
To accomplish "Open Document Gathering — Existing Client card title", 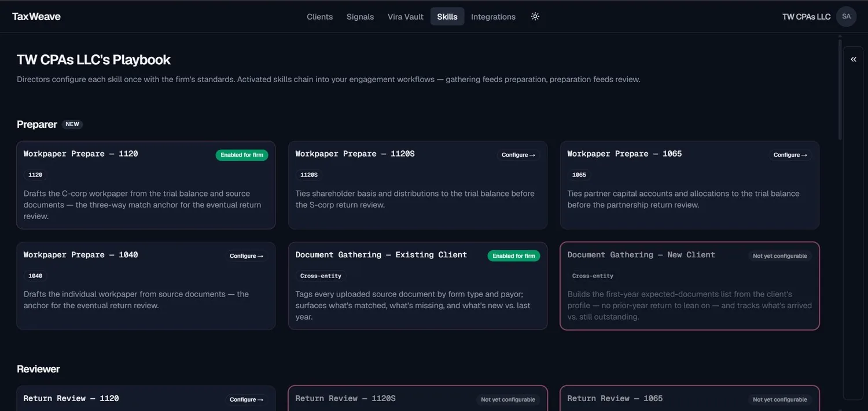I will [x=381, y=255].
